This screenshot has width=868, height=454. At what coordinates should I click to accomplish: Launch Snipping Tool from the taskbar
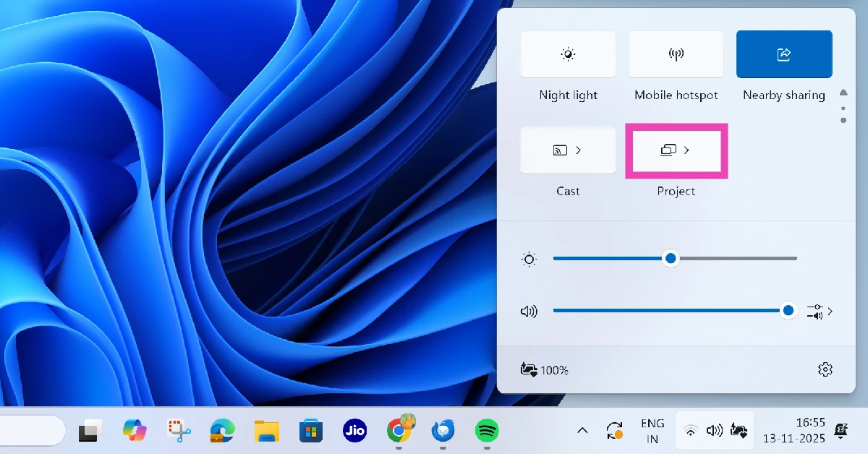tap(179, 430)
